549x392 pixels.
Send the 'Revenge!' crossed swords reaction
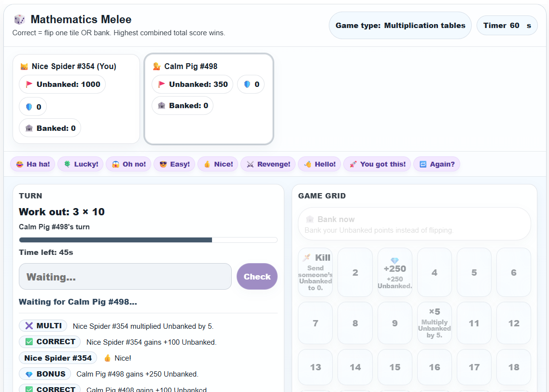tap(267, 164)
